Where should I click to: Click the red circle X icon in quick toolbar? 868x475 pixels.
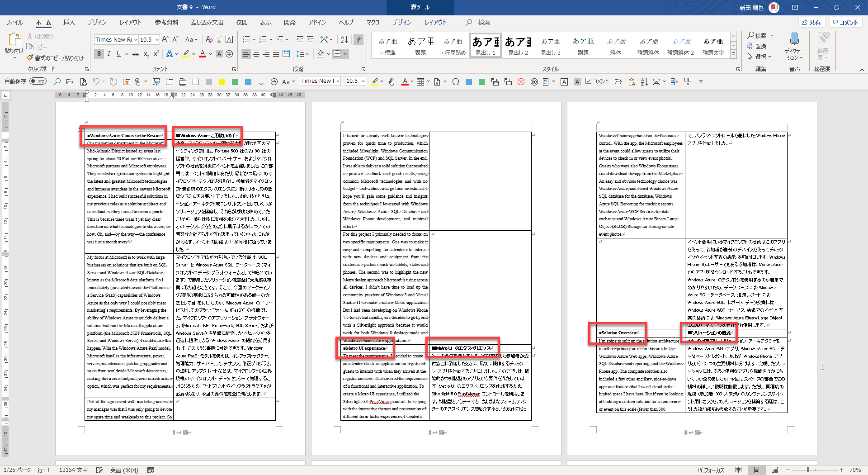[x=521, y=82]
